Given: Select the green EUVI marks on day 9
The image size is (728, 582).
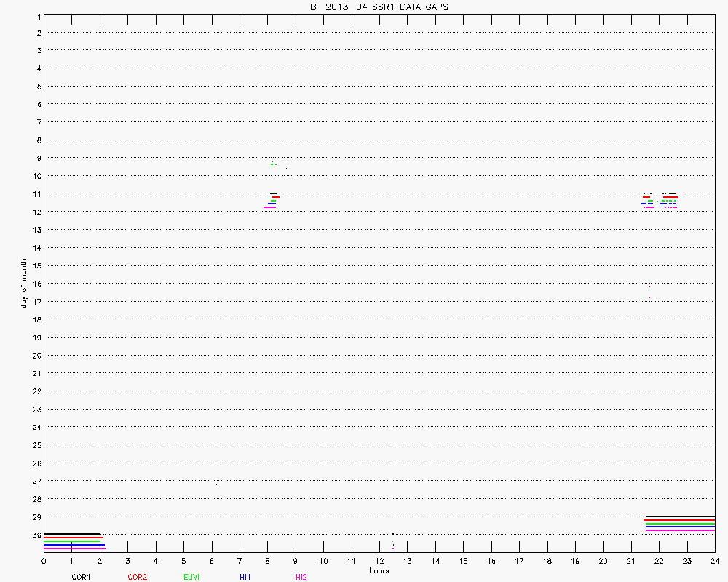Looking at the screenshot, I should [274, 164].
